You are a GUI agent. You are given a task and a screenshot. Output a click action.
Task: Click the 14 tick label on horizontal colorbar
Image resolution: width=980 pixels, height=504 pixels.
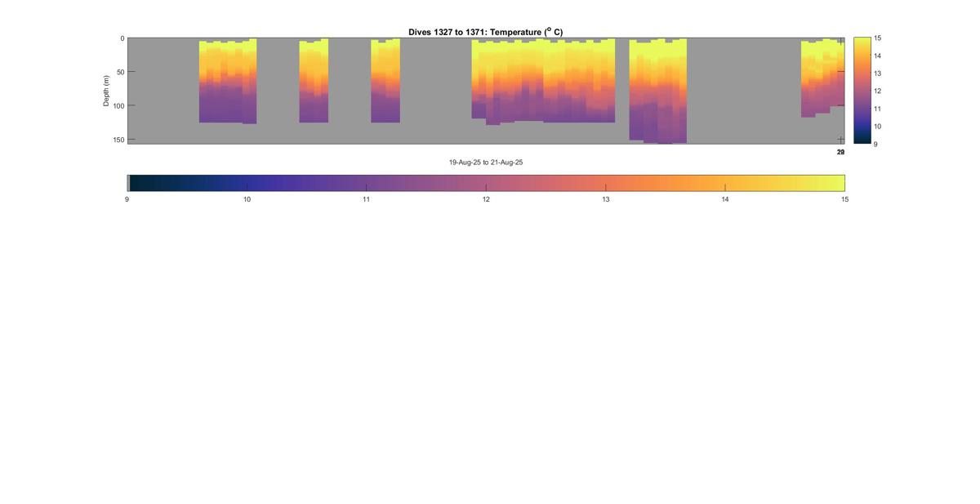click(x=725, y=199)
